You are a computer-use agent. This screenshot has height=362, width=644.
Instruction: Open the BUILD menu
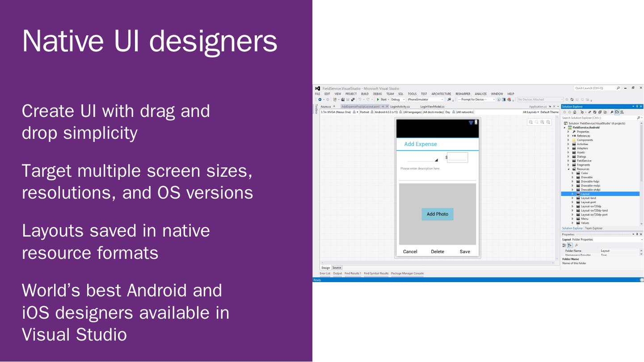[x=365, y=94]
